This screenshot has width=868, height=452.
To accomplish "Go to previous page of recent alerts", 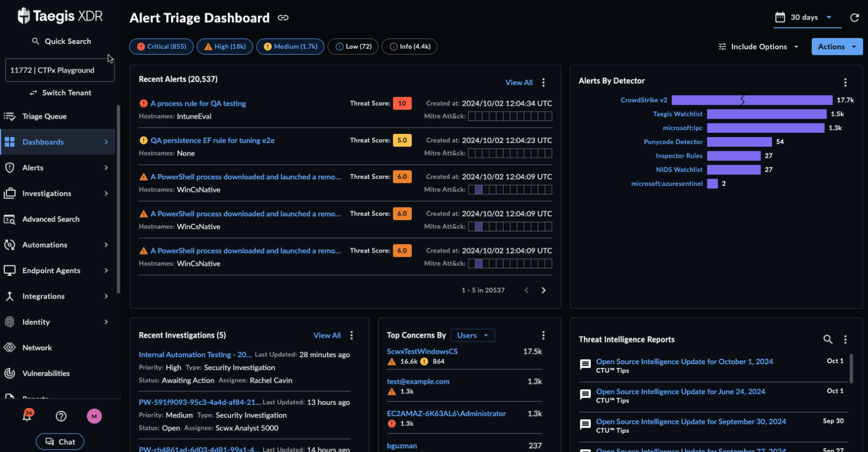I will point(526,290).
